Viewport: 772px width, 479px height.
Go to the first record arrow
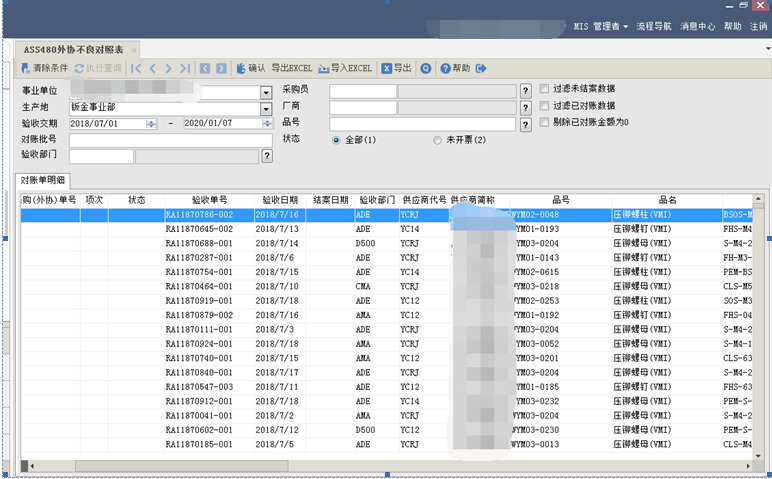(137, 68)
